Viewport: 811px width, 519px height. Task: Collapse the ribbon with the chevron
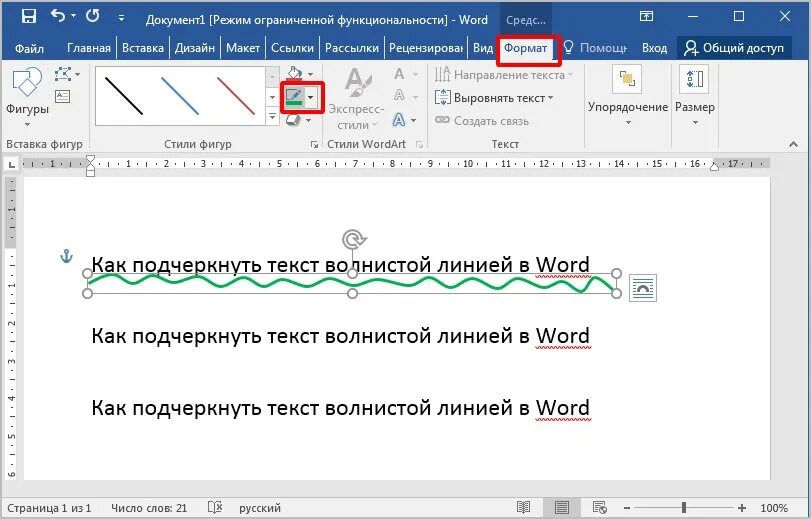pos(793,145)
